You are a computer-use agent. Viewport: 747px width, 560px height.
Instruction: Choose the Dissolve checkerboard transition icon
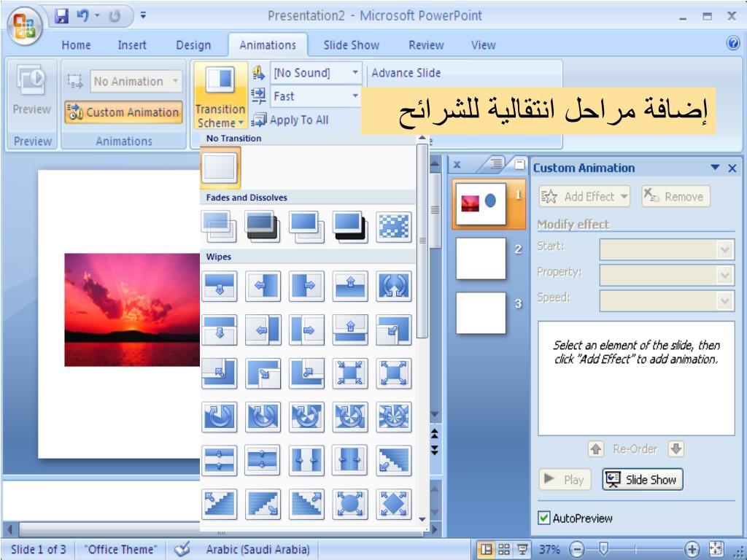[x=393, y=227]
